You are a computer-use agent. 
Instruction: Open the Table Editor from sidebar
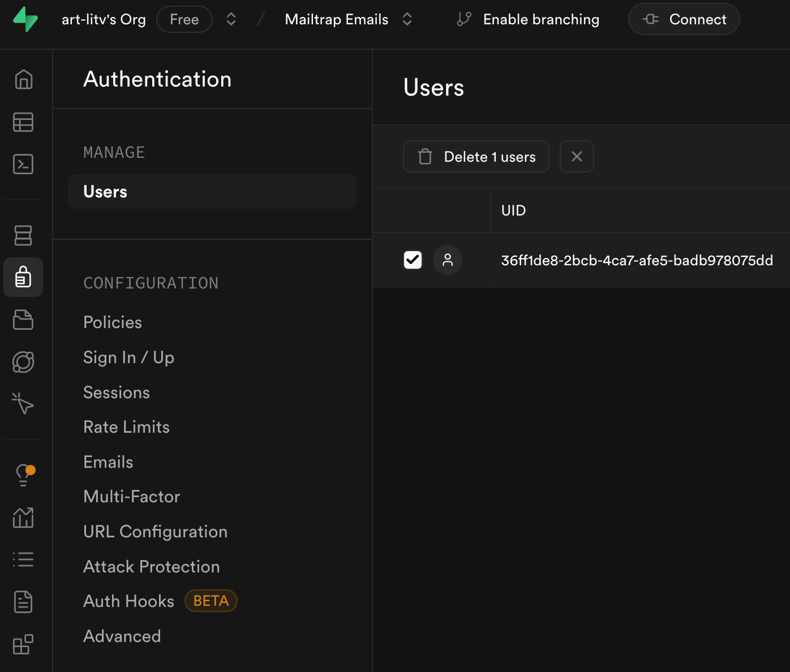[x=23, y=122]
